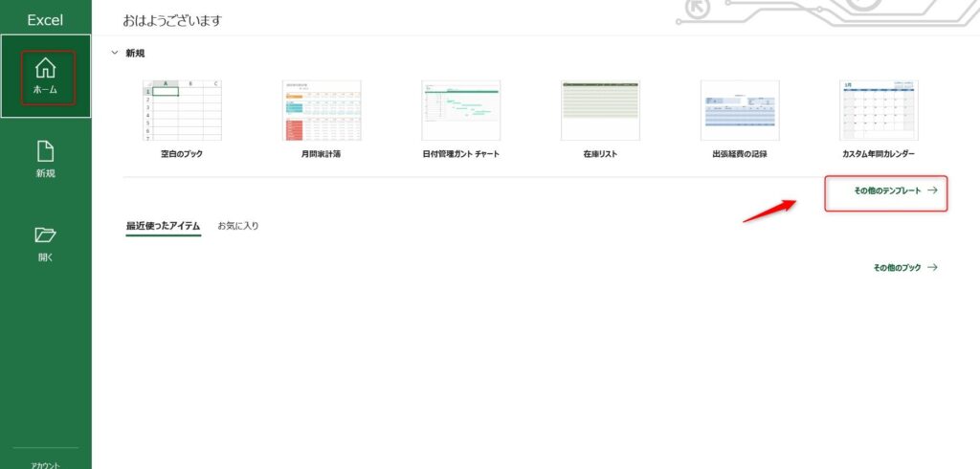Choose カスタム年間カレンダー template thumbnail
This screenshot has width=980, height=469.
point(879,110)
